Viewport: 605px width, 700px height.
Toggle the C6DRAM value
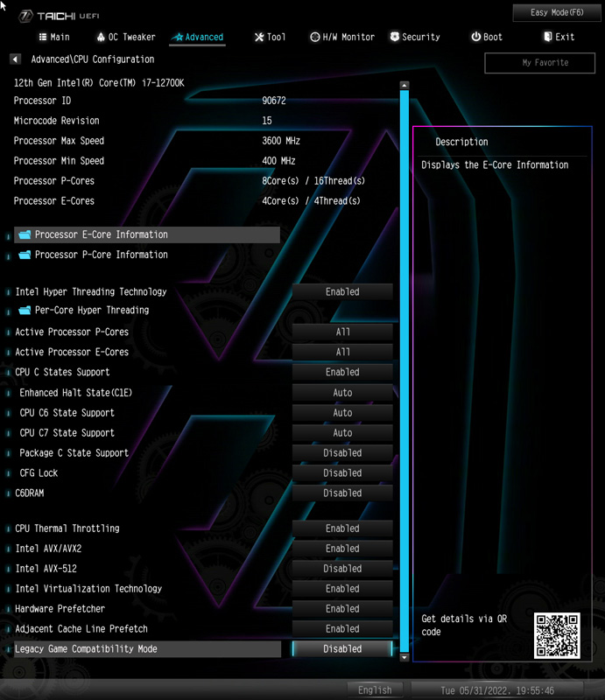click(x=342, y=493)
